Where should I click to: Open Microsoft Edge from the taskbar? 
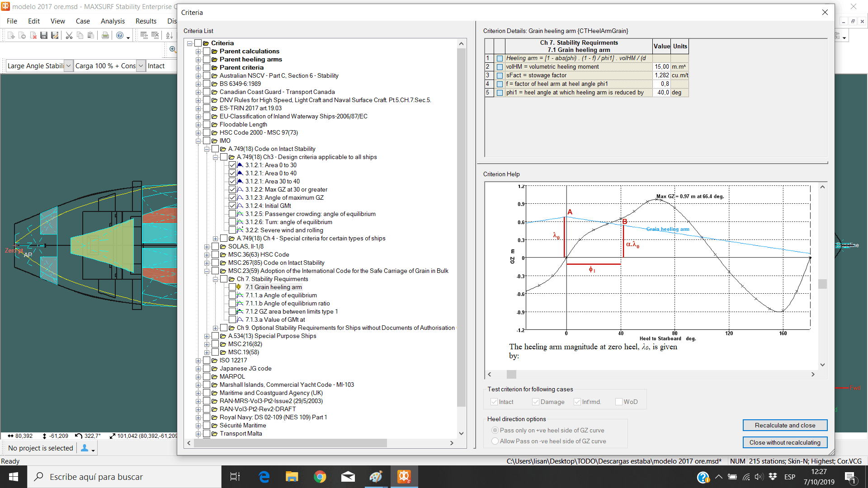(x=264, y=477)
